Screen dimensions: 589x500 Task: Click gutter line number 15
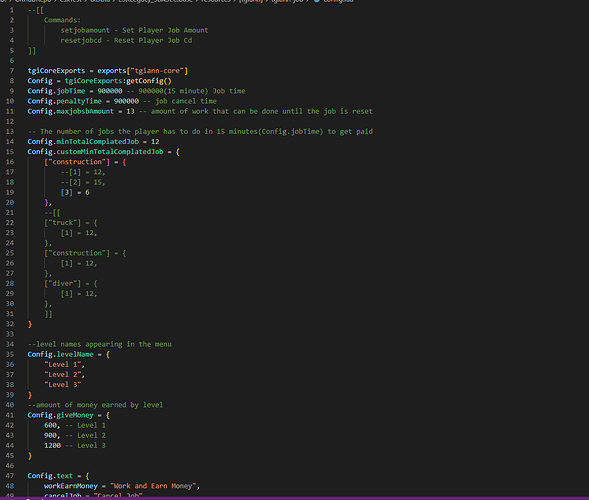[x=10, y=152]
